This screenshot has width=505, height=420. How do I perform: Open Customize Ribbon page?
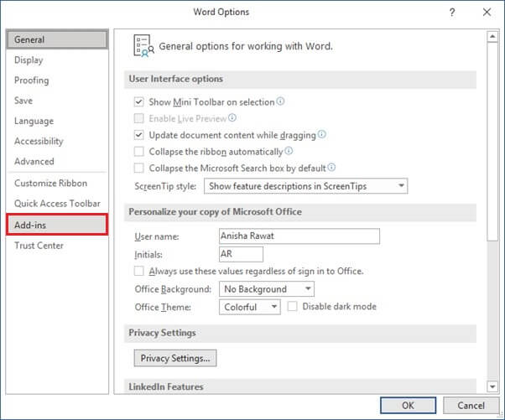(57, 183)
